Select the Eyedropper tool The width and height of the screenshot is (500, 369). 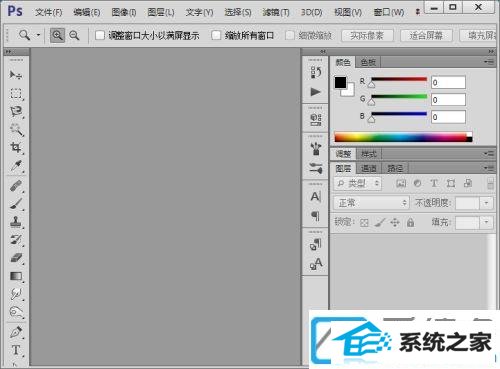(16, 165)
